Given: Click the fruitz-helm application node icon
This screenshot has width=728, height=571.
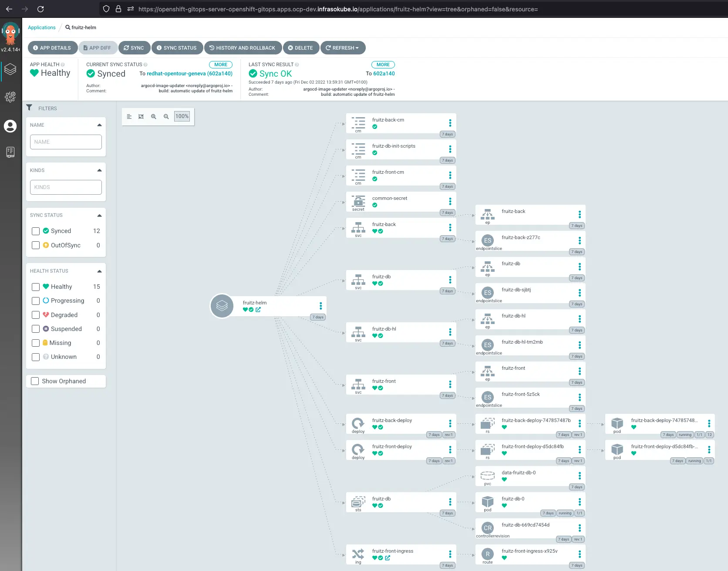Looking at the screenshot, I should click(x=222, y=306).
